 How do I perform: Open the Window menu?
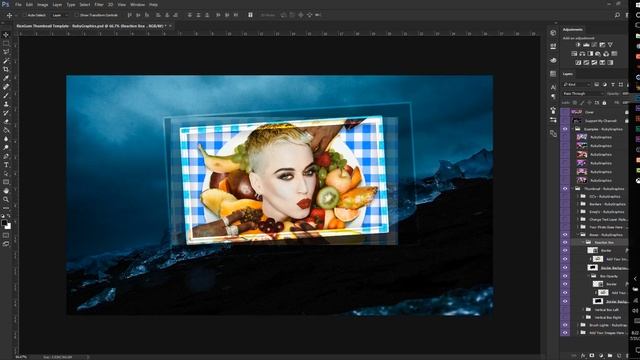coord(138,4)
